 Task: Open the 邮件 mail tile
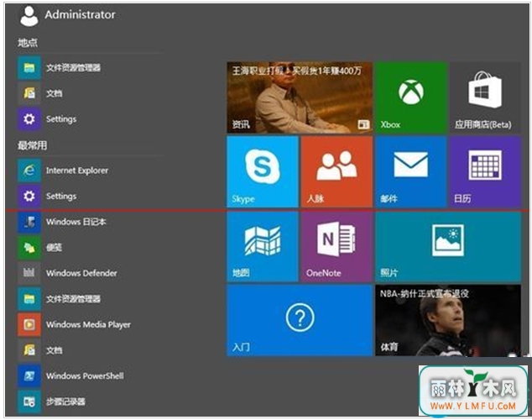[411, 172]
